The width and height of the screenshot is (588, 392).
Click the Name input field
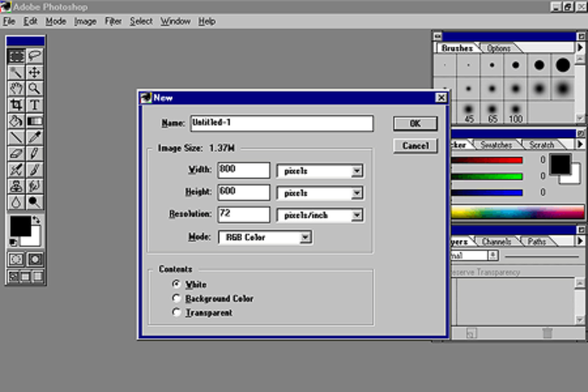click(x=282, y=123)
